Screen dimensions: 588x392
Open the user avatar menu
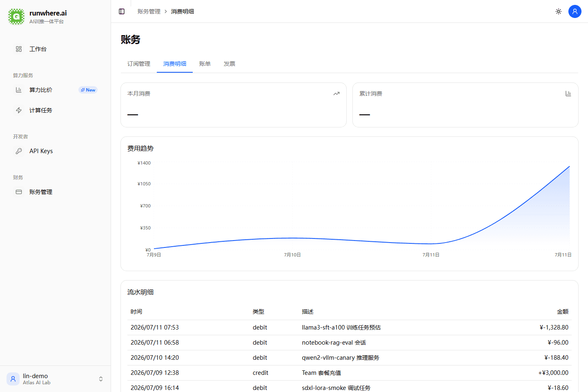pyautogui.click(x=575, y=11)
